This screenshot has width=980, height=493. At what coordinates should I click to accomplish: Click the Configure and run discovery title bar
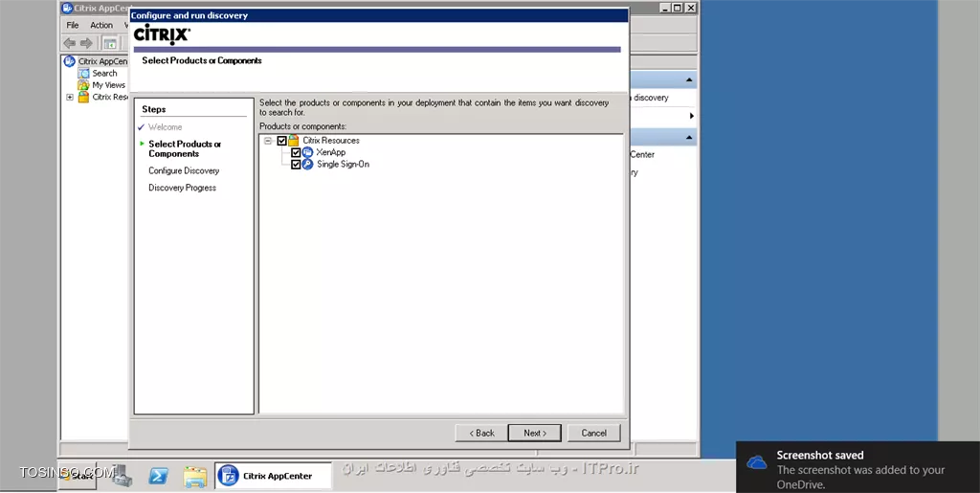point(378,15)
